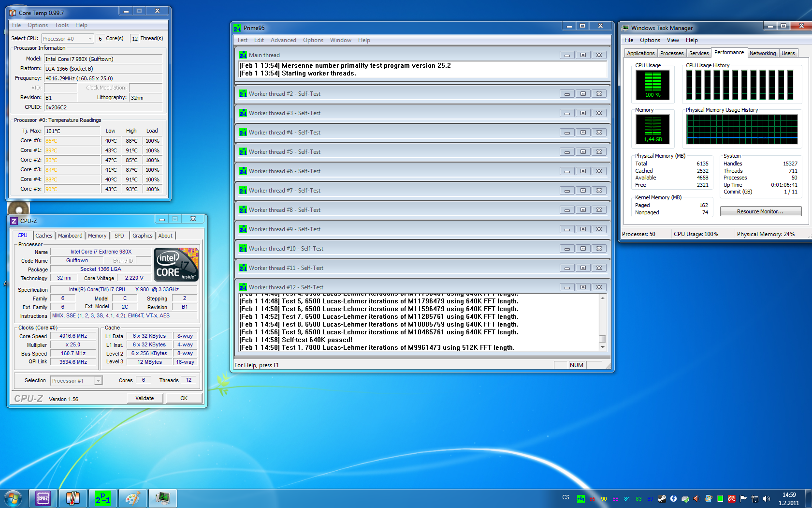Open the About tab in CPU-Z
The height and width of the screenshot is (508, 812).
click(x=165, y=236)
